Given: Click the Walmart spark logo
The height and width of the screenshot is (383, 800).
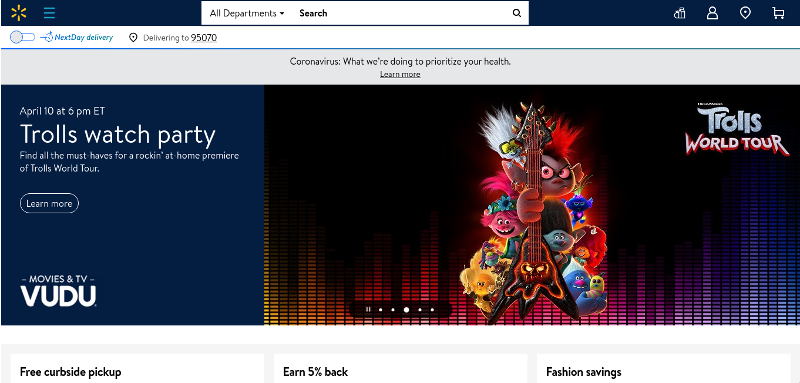Looking at the screenshot, I should click(19, 13).
